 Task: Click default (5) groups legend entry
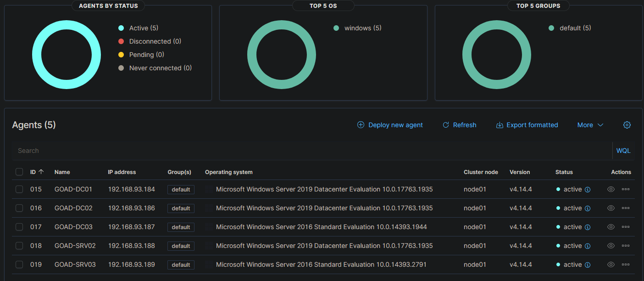coord(570,28)
